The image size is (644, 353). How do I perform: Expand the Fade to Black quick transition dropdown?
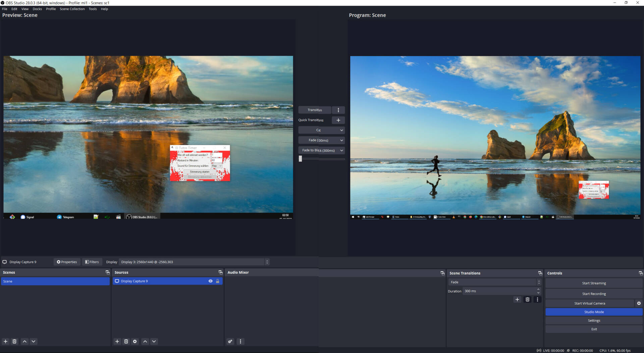coord(341,150)
